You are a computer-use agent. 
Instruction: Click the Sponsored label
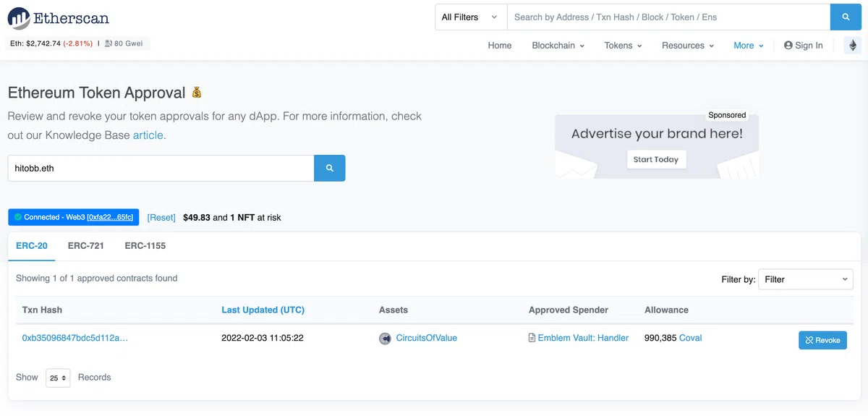point(727,115)
